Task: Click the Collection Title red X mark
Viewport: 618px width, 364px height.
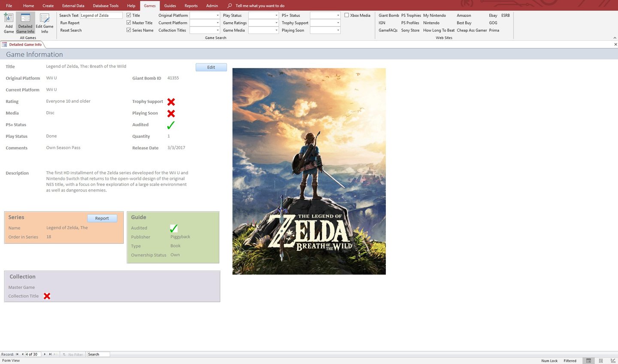Action: tap(47, 296)
